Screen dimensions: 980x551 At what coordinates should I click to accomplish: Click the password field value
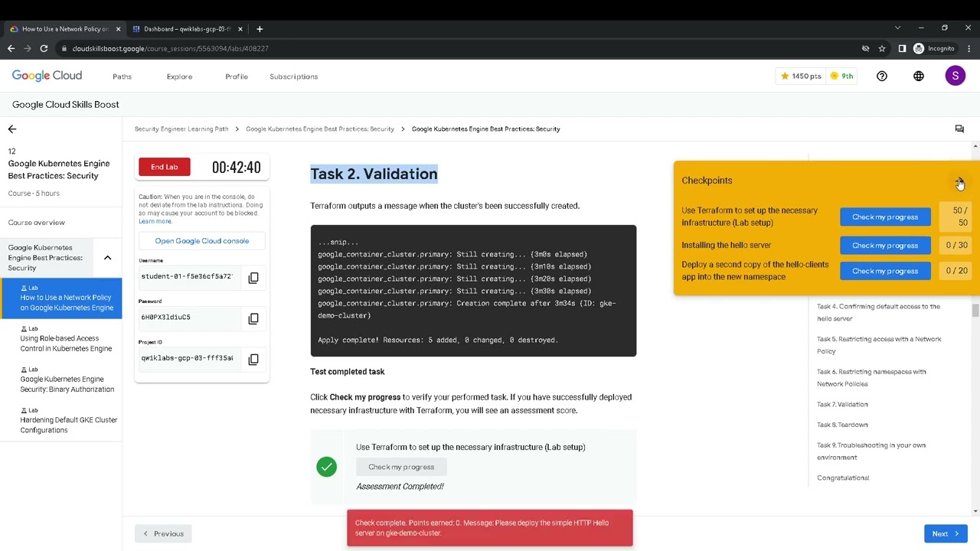point(190,318)
